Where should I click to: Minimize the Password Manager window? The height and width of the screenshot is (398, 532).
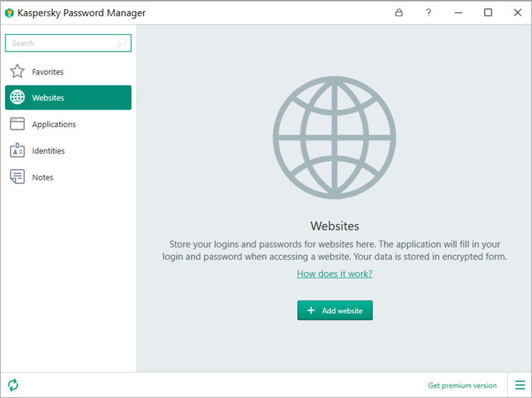point(458,13)
